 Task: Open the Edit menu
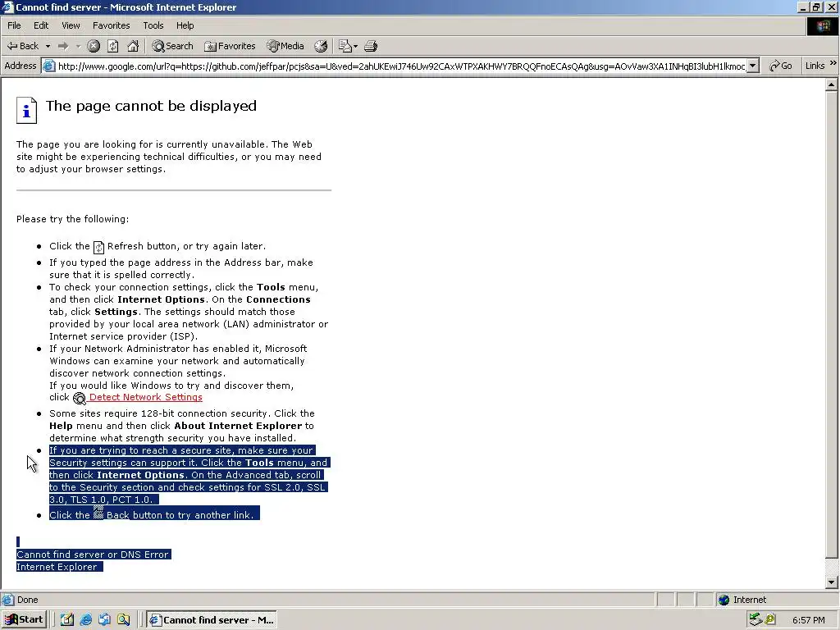41,25
